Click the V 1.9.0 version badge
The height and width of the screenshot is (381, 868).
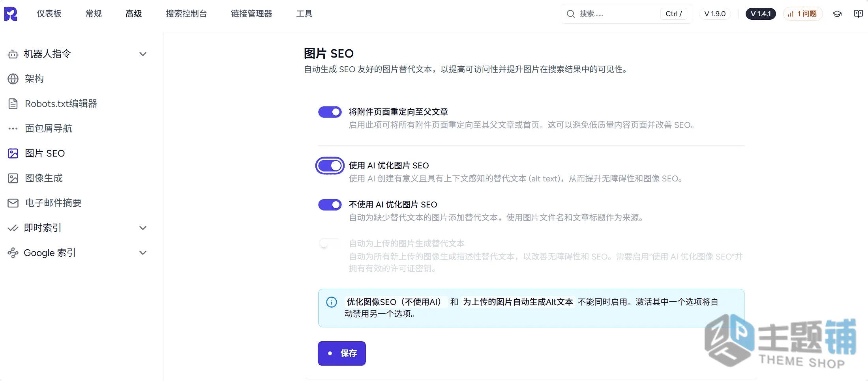[715, 14]
